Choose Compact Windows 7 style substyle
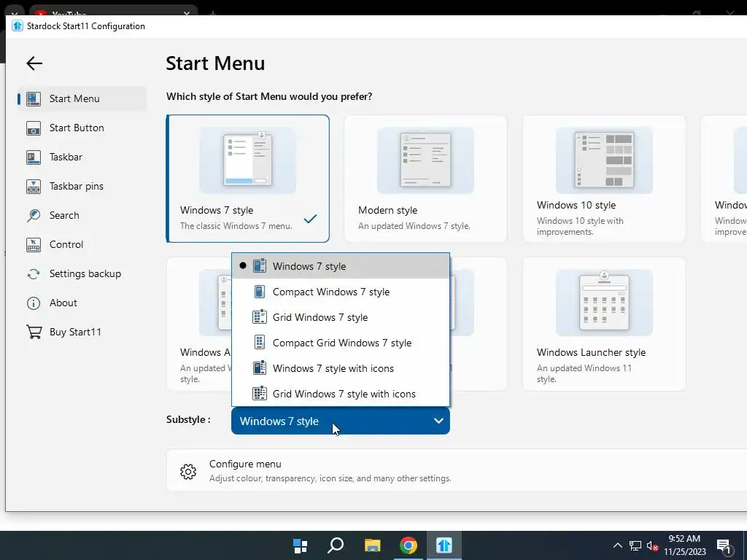Image resolution: width=747 pixels, height=560 pixels. (x=341, y=292)
